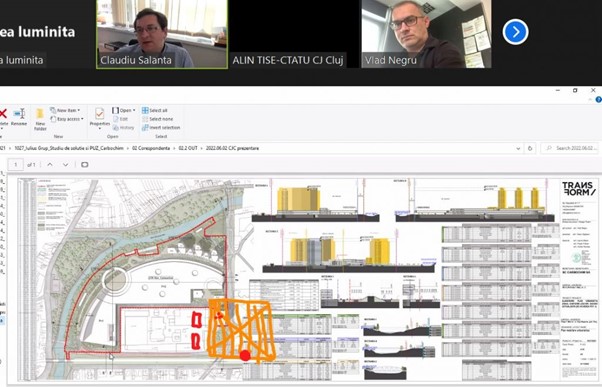Open the Open dropdown in ribbon

[124, 110]
